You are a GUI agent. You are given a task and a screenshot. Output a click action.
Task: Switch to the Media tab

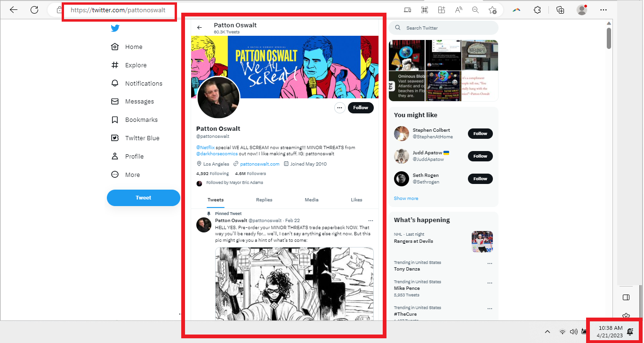(x=312, y=200)
